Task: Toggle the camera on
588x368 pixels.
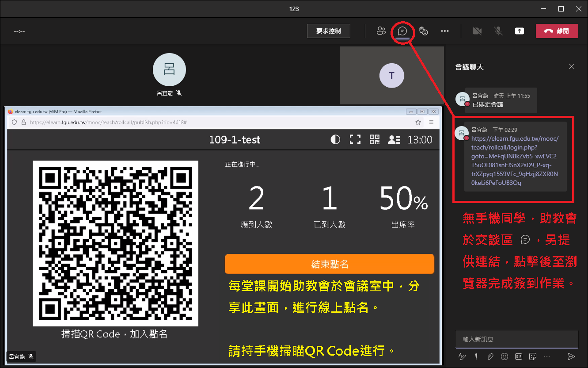Action: (477, 31)
